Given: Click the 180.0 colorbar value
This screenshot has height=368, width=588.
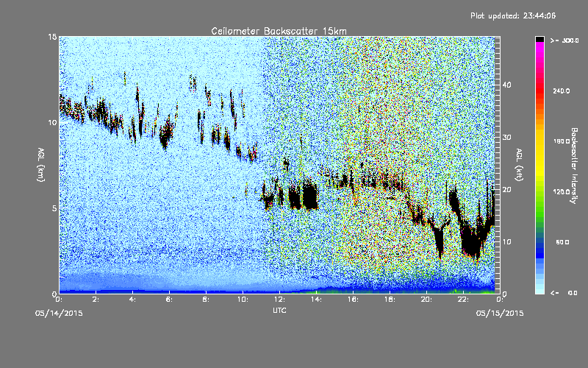Looking at the screenshot, I should point(562,141).
